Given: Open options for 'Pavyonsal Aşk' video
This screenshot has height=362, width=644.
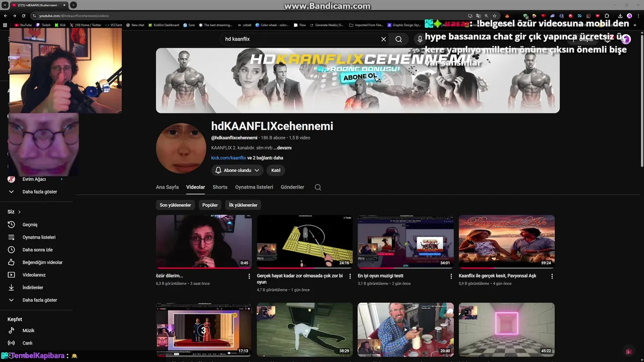Looking at the screenshot, I should [x=552, y=276].
